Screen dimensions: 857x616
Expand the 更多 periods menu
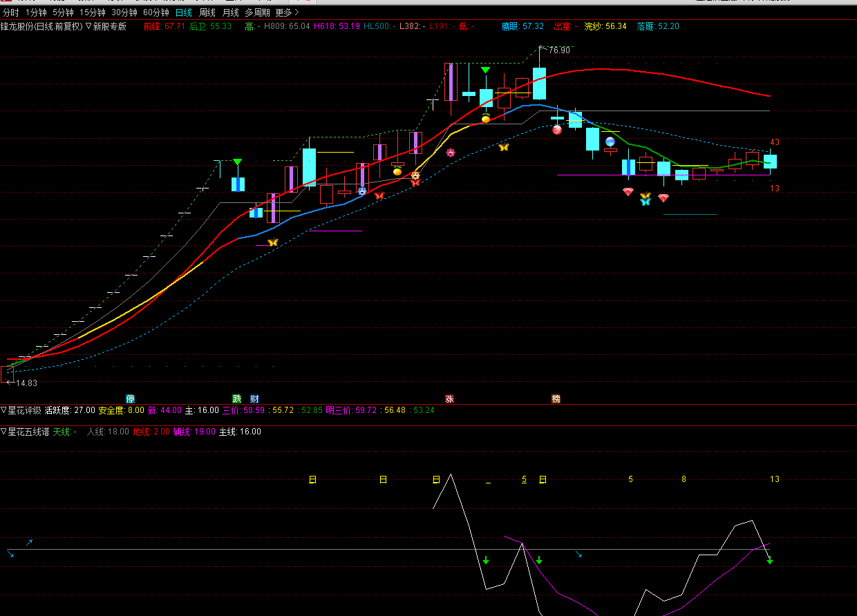click(x=287, y=12)
